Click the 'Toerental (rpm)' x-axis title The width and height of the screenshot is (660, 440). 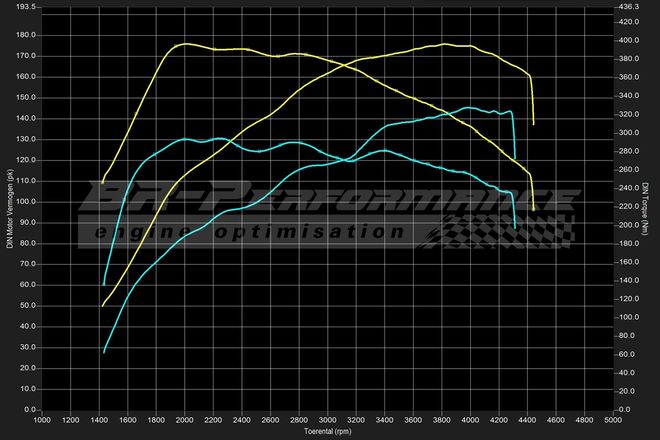coord(326,432)
